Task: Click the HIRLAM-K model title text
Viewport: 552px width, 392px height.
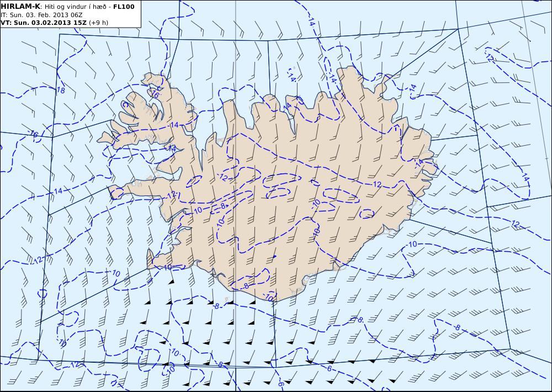Action: pos(20,7)
